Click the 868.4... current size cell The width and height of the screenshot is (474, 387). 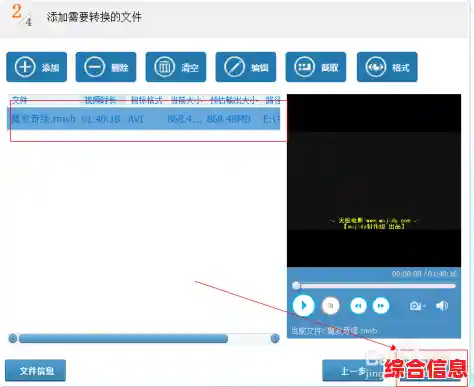coord(184,119)
